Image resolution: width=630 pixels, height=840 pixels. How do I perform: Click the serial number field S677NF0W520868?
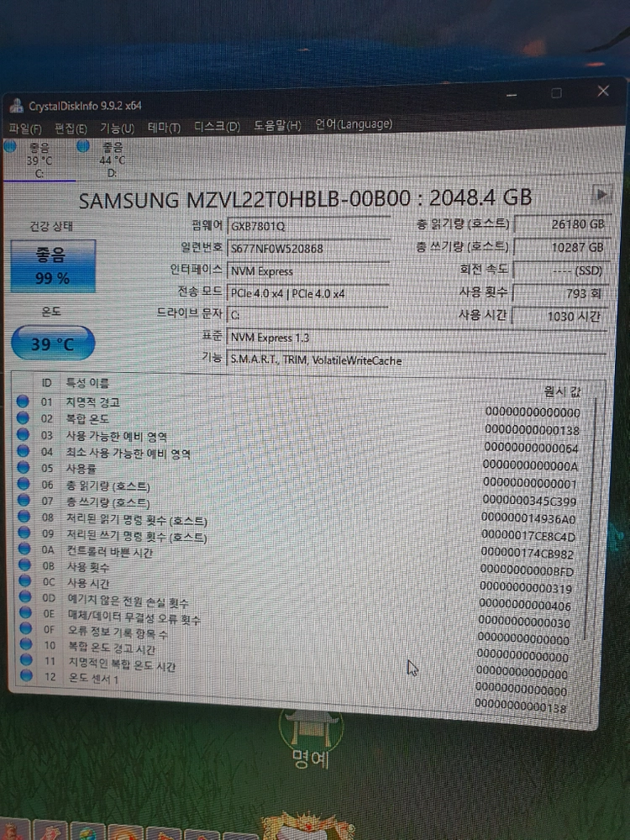tap(308, 248)
